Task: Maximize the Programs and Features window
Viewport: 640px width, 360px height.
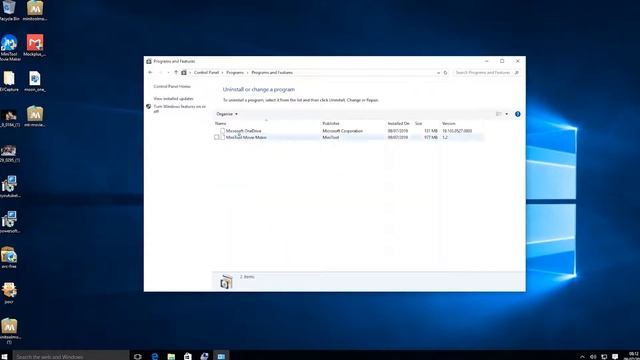Action: [502, 61]
